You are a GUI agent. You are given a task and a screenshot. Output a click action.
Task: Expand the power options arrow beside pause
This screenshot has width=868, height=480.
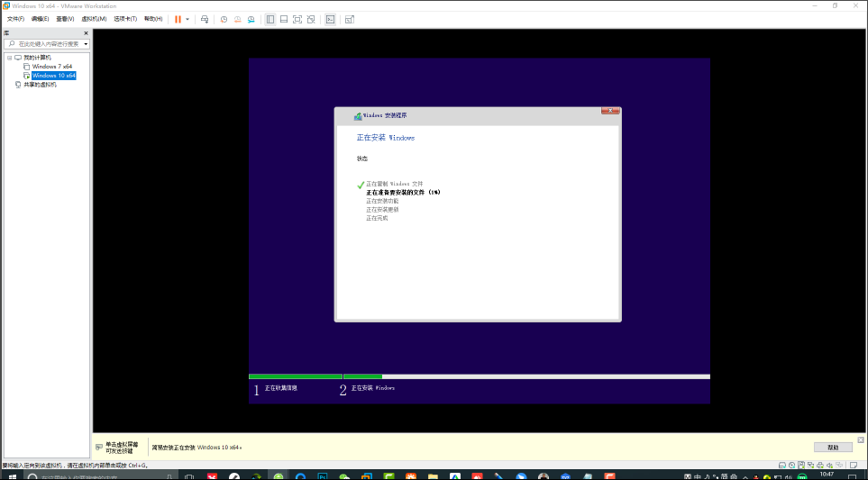[187, 19]
